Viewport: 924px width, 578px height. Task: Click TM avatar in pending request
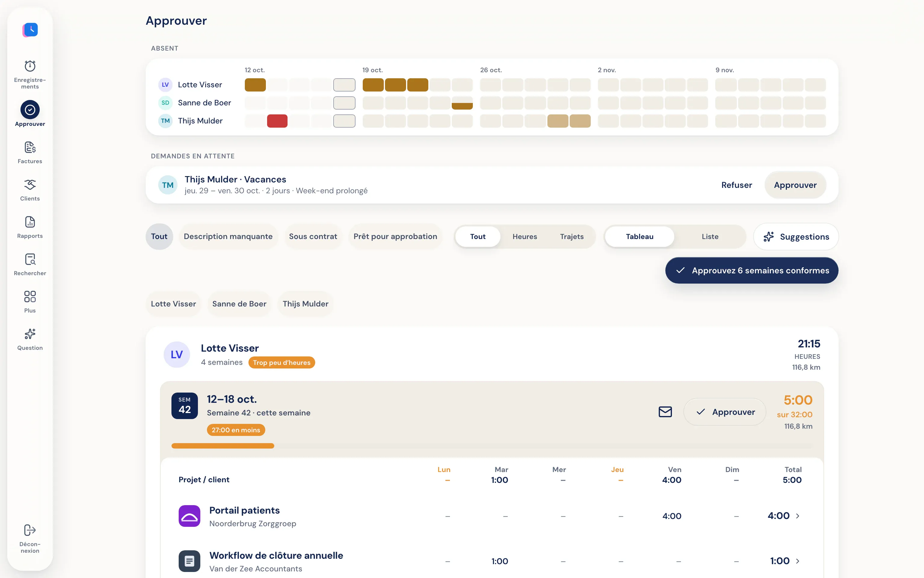[168, 185]
